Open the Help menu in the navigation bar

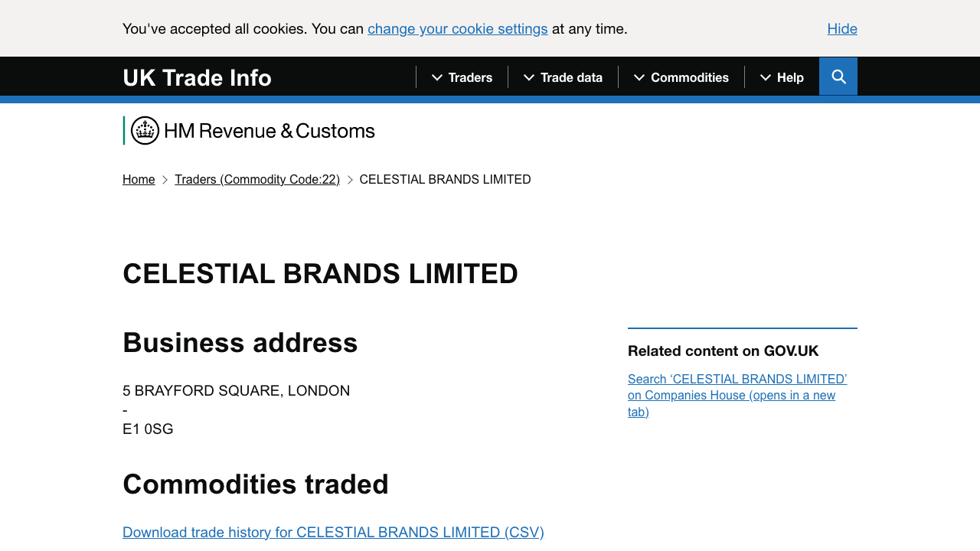click(790, 77)
